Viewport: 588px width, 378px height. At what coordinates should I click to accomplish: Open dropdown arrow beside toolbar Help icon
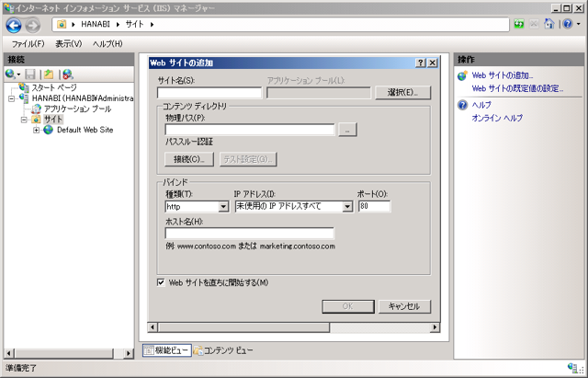coord(578,24)
